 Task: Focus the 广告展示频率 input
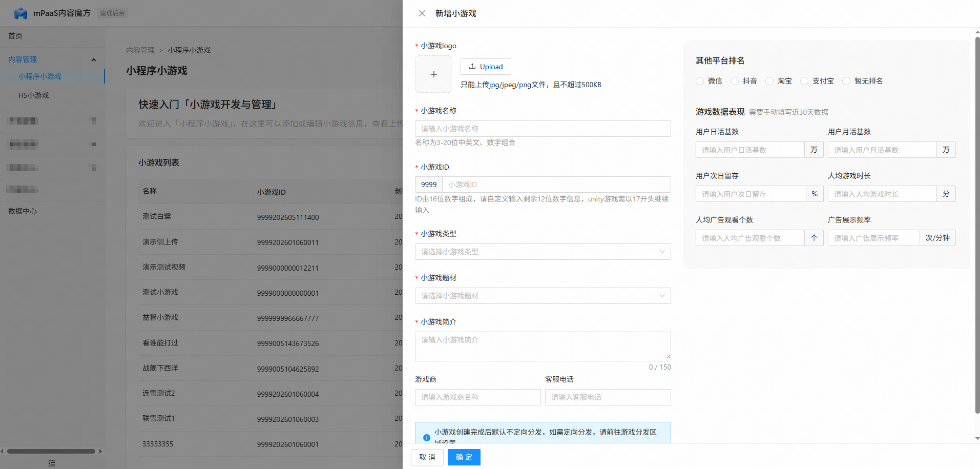(873, 238)
